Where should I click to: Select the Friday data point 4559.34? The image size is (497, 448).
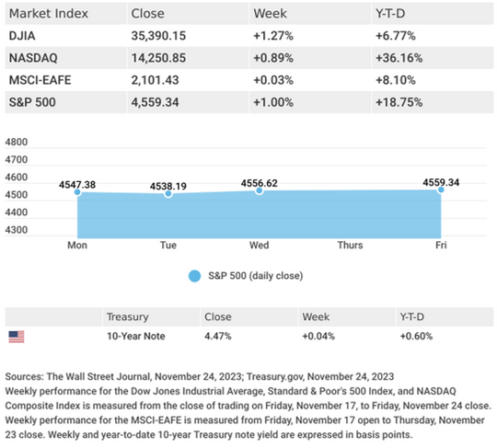[441, 190]
